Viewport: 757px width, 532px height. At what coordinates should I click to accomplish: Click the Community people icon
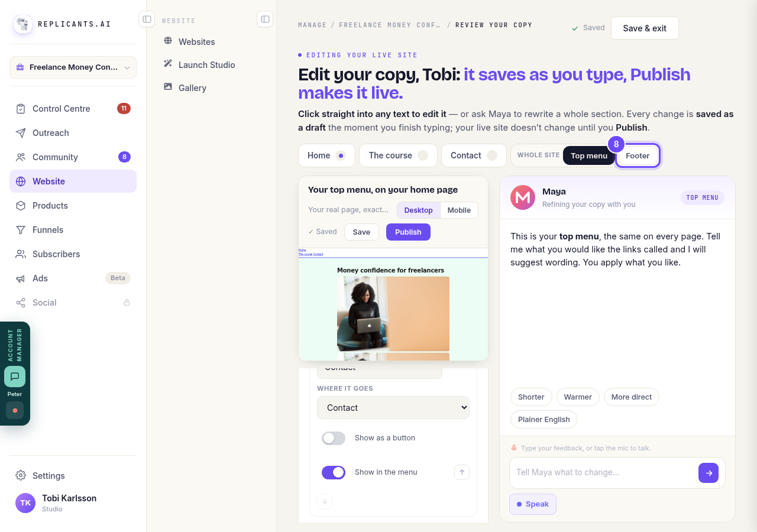pos(21,157)
